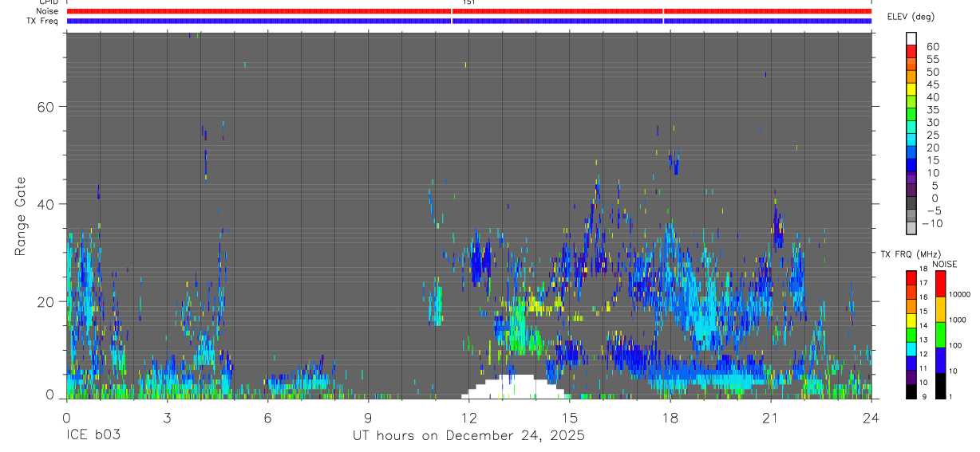Image resolution: width=980 pixels, height=452 pixels.
Task: Click the green swatch in NOISE colorbar
Action: click(940, 334)
